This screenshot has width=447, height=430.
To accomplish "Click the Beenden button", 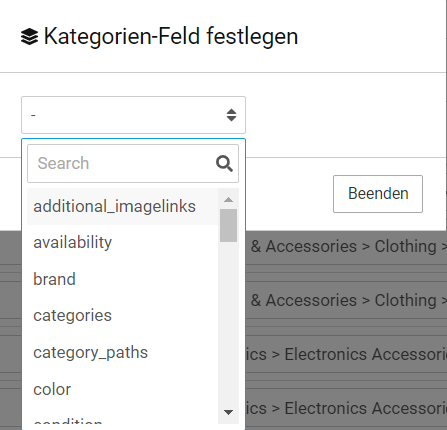I will point(378,194).
